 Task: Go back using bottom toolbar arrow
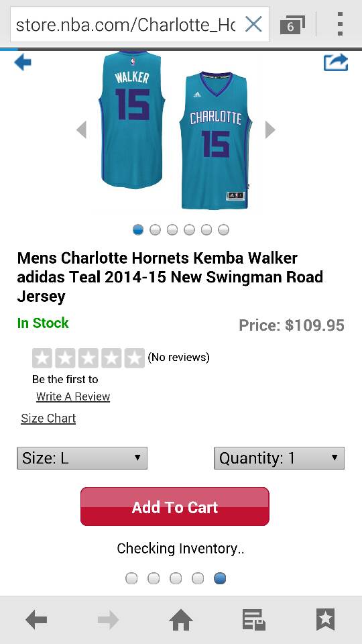point(36,619)
